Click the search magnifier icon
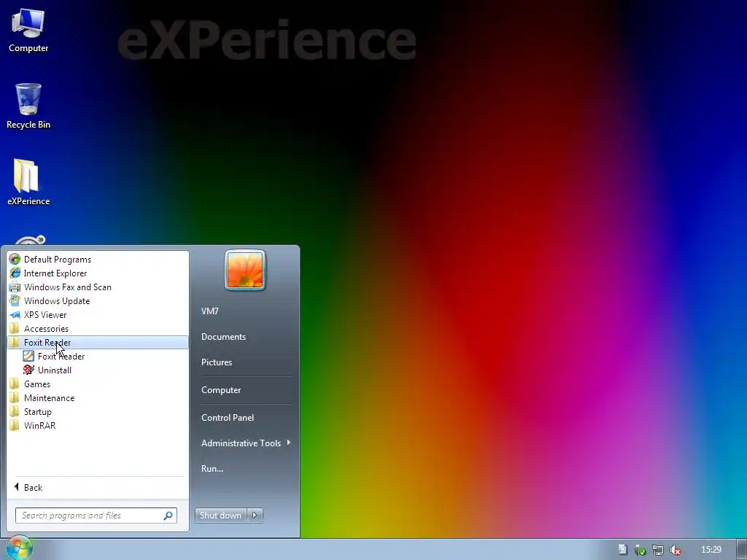The width and height of the screenshot is (747, 560). point(169,516)
